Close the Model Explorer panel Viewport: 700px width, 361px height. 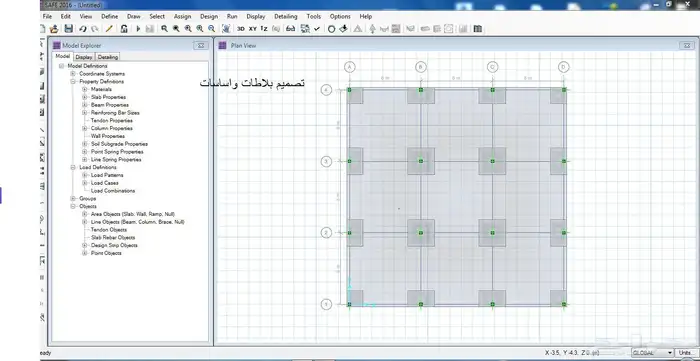pyautogui.click(x=201, y=45)
